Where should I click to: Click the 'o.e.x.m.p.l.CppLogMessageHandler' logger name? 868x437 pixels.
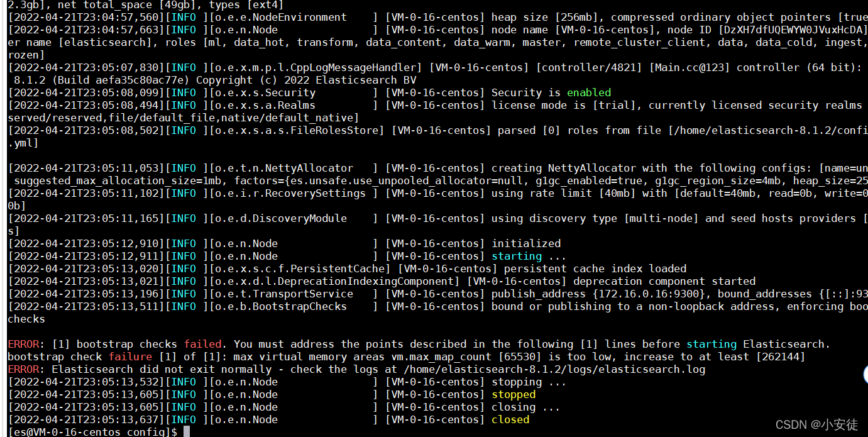[x=316, y=67]
